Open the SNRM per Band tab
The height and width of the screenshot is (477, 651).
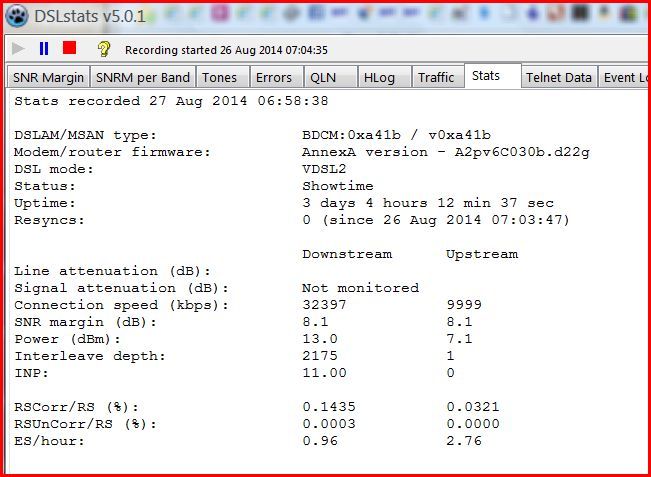143,77
